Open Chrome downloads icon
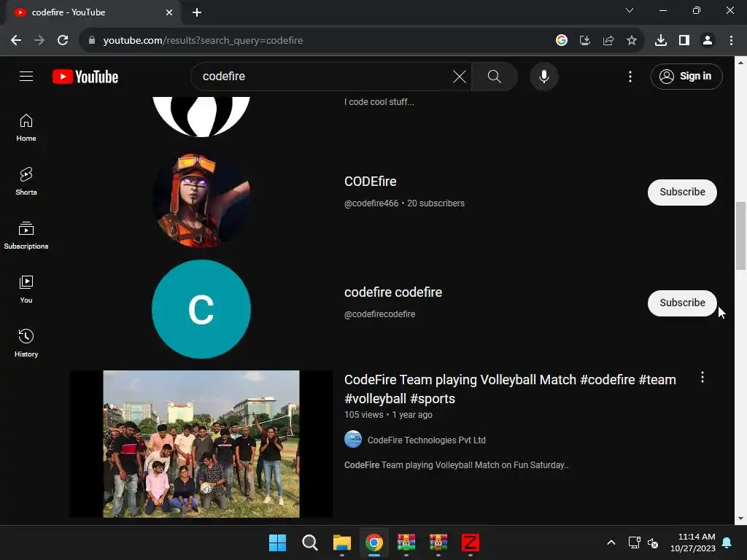Image resolution: width=747 pixels, height=560 pixels. point(660,40)
